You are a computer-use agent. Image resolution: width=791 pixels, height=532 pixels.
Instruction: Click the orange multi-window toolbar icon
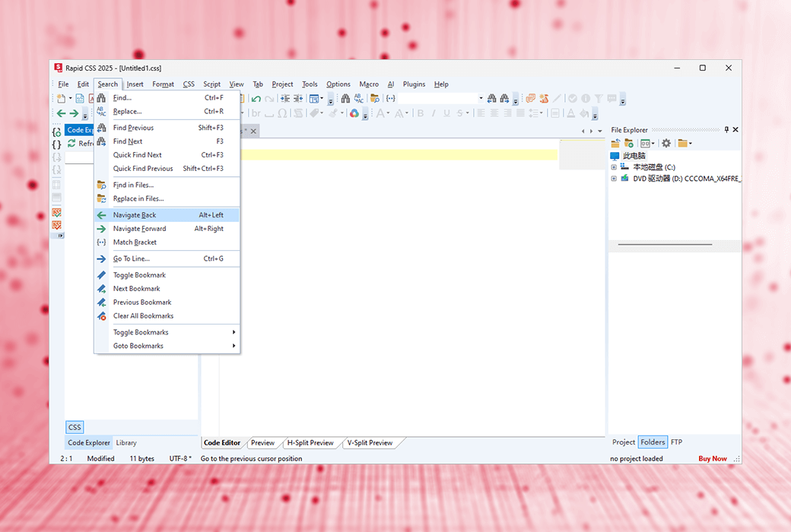[531, 98]
